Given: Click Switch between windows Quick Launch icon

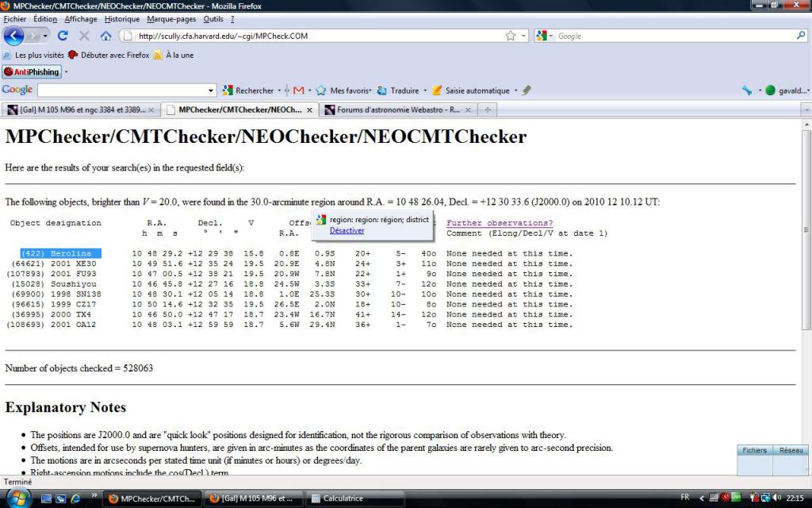Looking at the screenshot, I should (x=60, y=498).
